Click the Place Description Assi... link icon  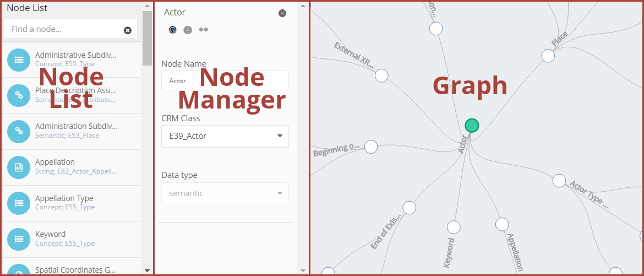click(19, 95)
